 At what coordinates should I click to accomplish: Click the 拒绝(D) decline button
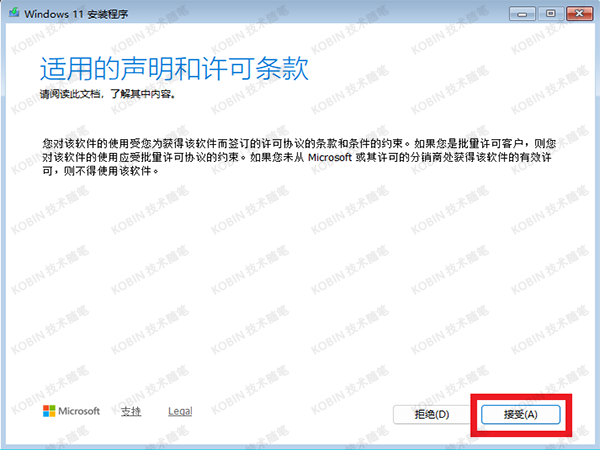tap(432, 414)
